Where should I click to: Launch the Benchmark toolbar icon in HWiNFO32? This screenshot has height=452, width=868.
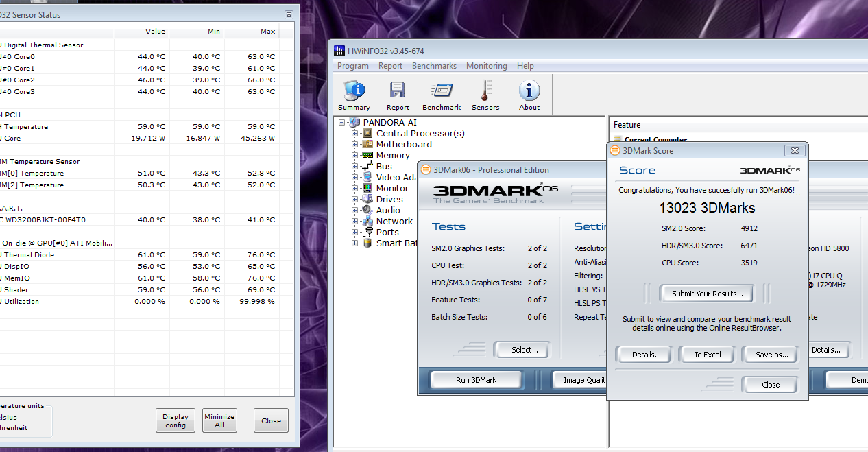(442, 91)
